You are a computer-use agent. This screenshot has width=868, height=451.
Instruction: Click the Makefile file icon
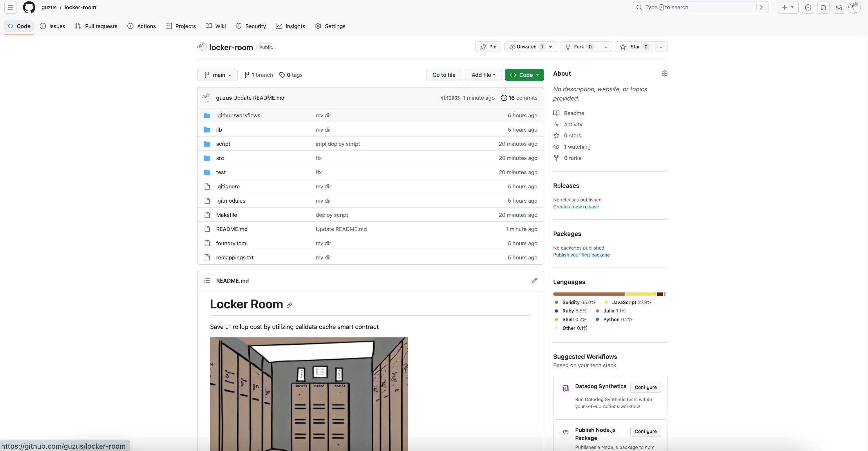point(207,215)
